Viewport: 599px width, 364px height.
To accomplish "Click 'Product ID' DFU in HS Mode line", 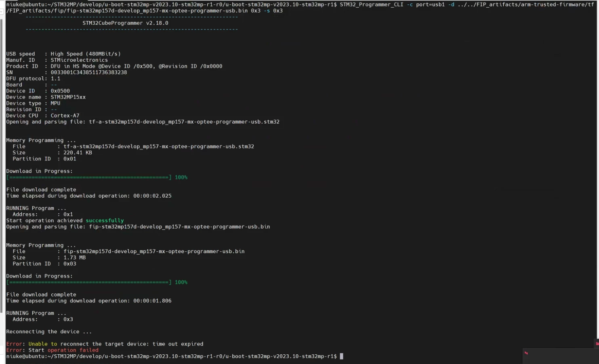I will click(114, 66).
